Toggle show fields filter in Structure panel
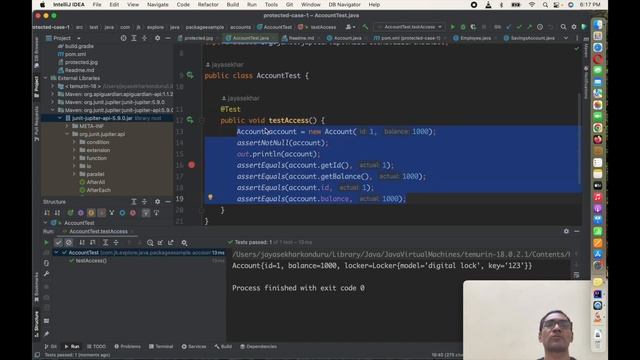Viewport: 640px width, 360px height. coord(91,213)
